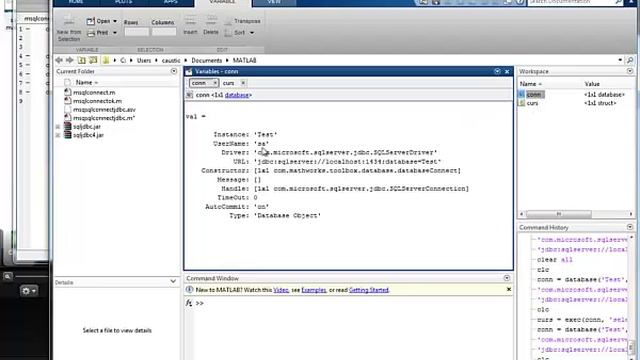The height and width of the screenshot is (360, 640).
Task: Click the New from Selection button
Action: click(x=69, y=29)
